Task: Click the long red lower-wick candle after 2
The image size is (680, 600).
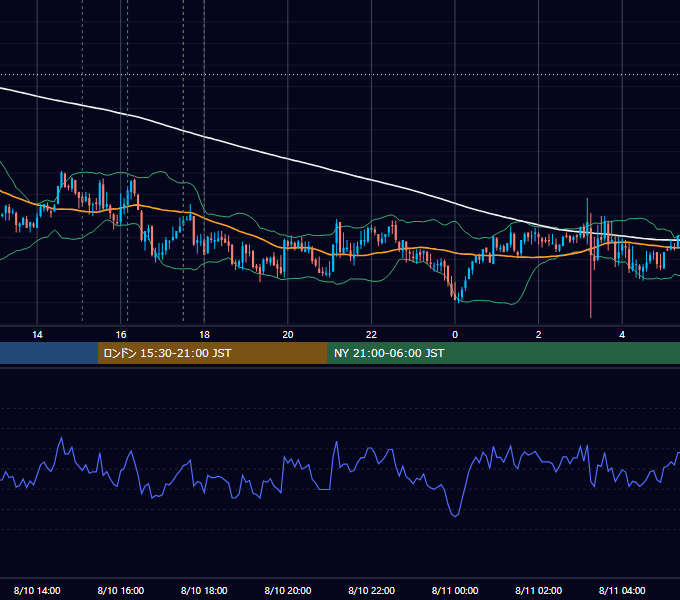Action: tap(591, 286)
